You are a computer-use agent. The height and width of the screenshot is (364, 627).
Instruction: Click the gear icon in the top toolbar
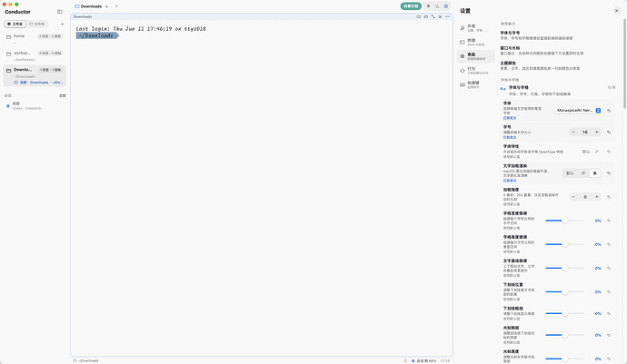(x=446, y=6)
